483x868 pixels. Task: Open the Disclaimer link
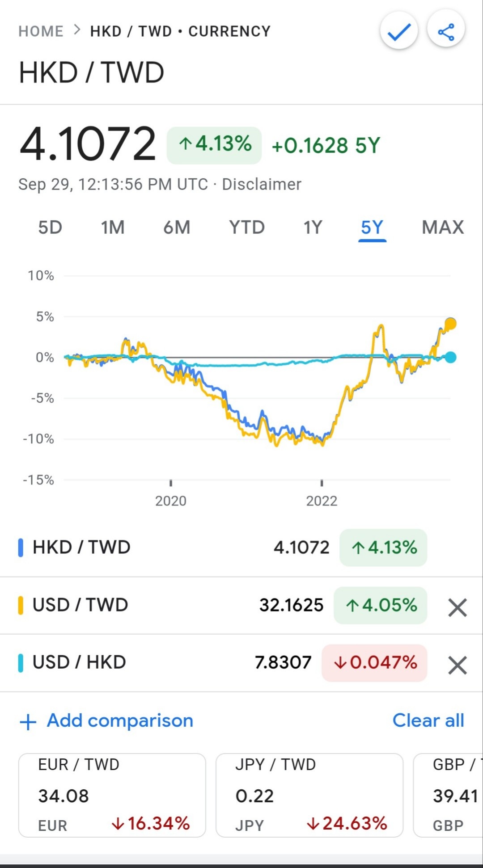click(262, 184)
